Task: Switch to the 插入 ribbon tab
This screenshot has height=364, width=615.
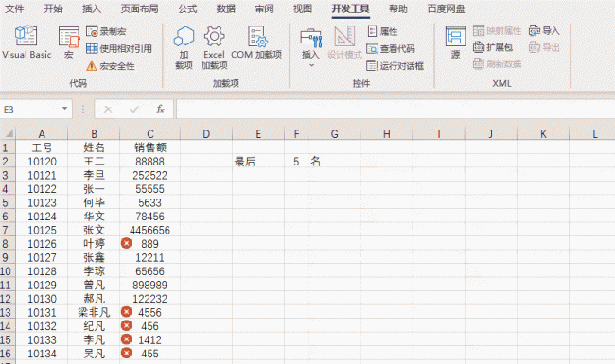Action: pos(92,9)
